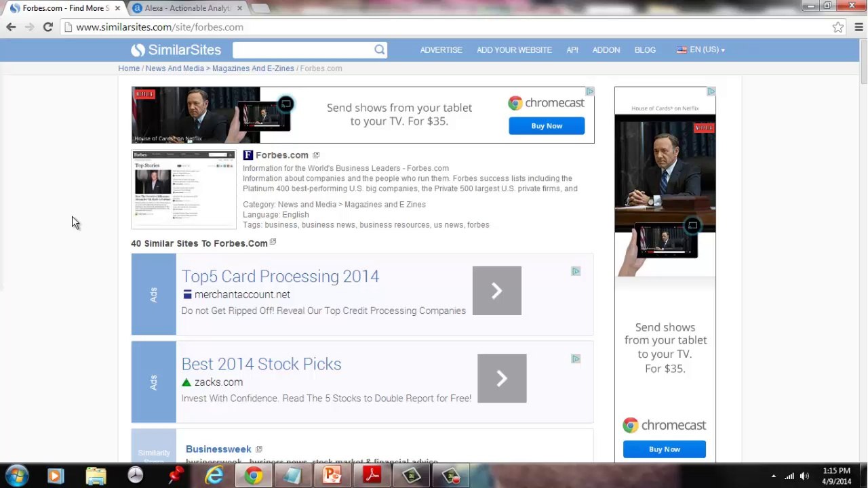The width and height of the screenshot is (868, 488).
Task: Click the volume speaker icon in system tray
Action: 804,476
